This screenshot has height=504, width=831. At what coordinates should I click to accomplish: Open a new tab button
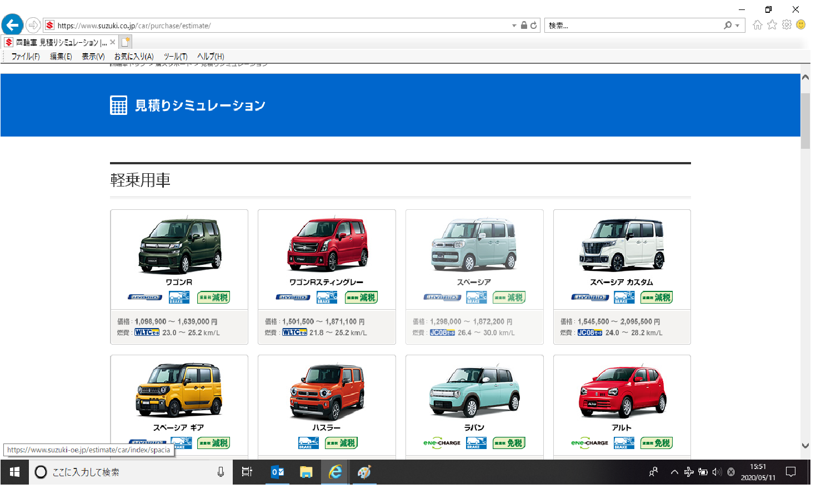[126, 42]
